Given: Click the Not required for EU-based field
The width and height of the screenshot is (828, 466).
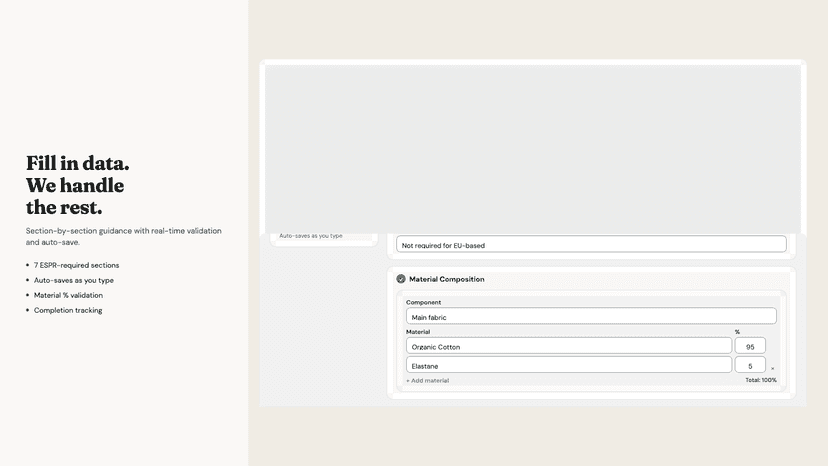Looking at the screenshot, I should (591, 244).
